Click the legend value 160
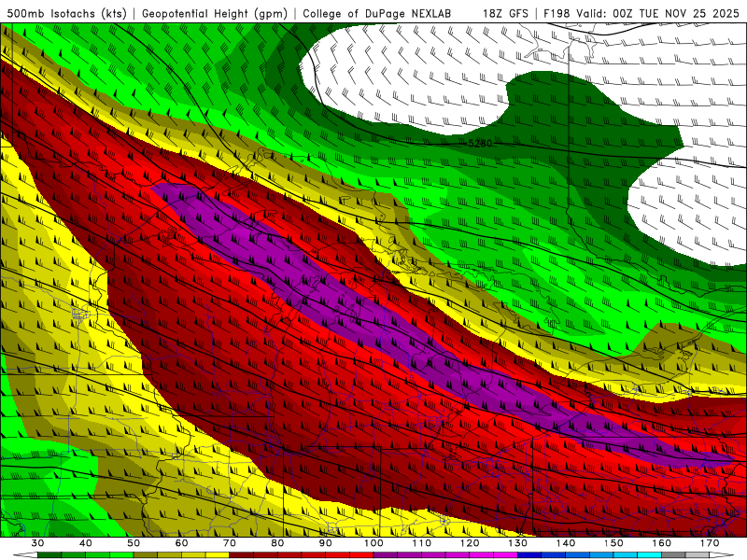The width and height of the screenshot is (747, 560). point(662,543)
